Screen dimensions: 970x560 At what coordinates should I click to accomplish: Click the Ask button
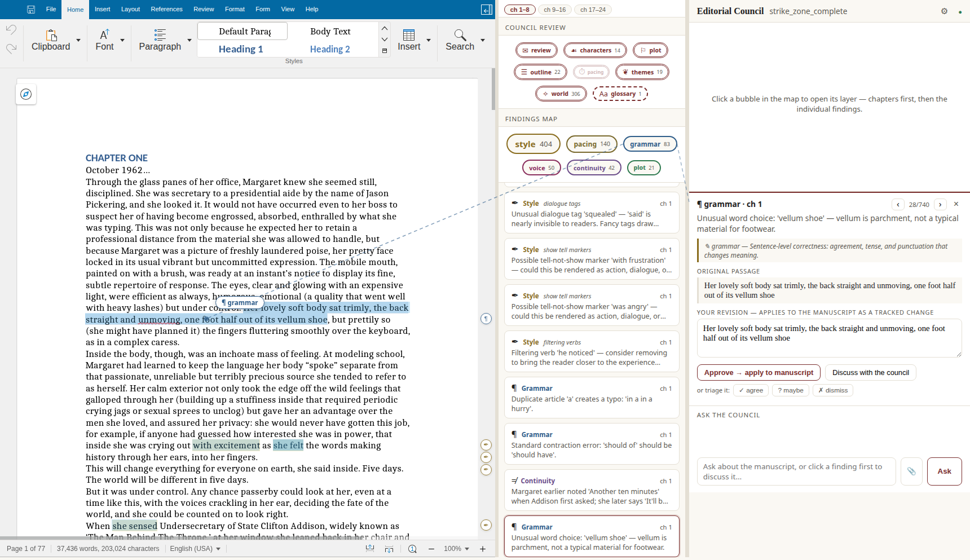[x=945, y=471]
